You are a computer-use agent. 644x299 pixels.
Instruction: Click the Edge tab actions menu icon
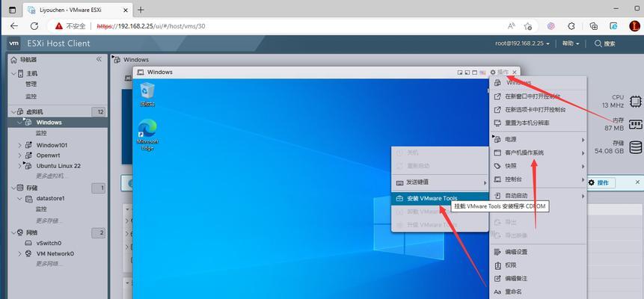pos(12,10)
